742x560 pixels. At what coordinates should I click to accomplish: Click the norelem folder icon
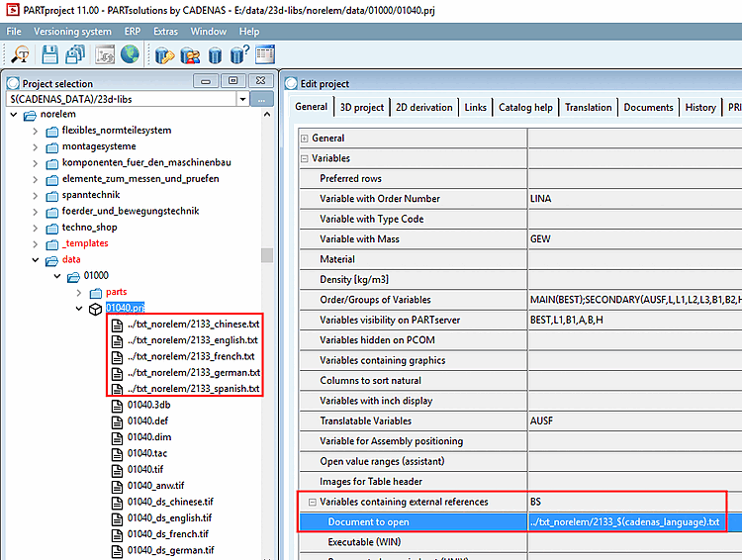pos(30,115)
